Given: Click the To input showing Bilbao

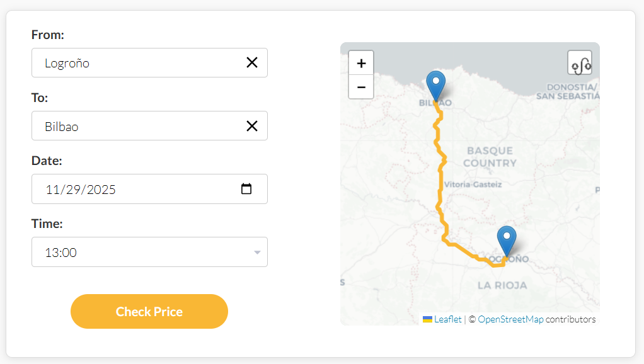Looking at the screenshot, I should pos(126,125).
